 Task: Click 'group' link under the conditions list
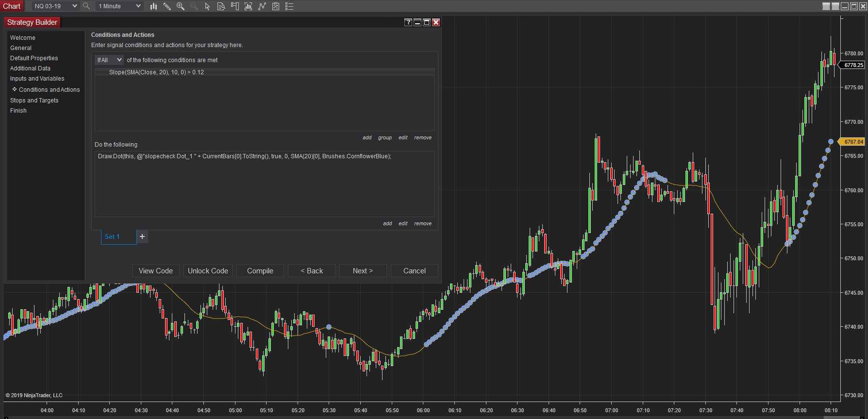point(385,138)
